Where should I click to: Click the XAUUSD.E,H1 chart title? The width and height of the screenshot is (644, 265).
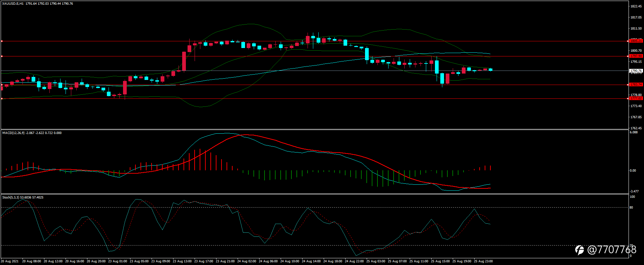pos(13,4)
